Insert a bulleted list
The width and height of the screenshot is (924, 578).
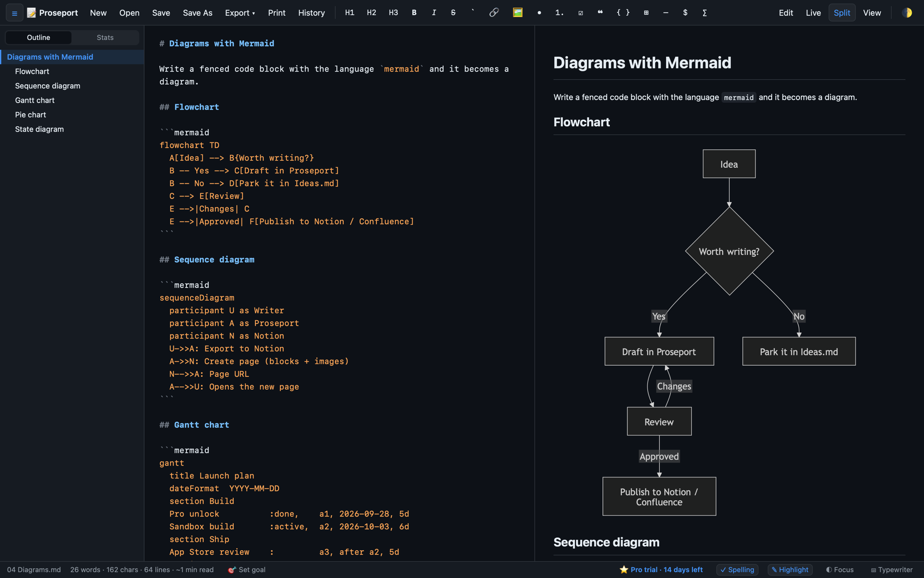pyautogui.click(x=539, y=13)
